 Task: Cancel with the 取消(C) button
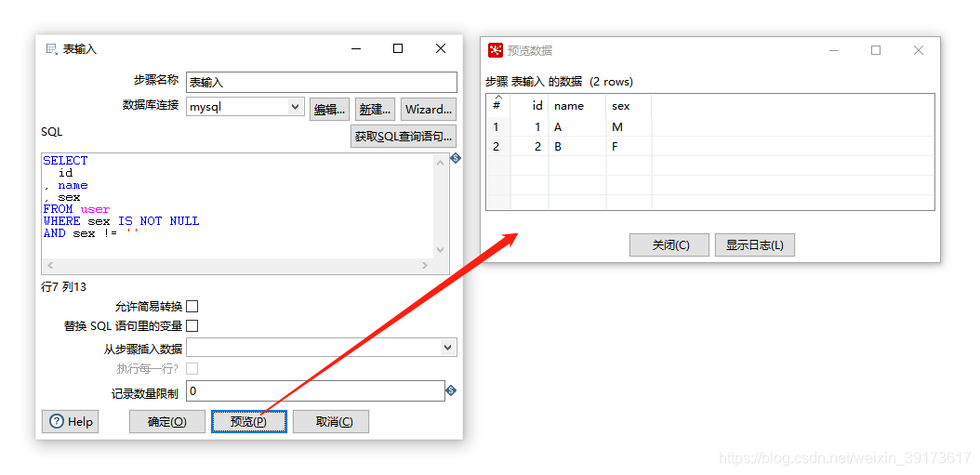[331, 422]
